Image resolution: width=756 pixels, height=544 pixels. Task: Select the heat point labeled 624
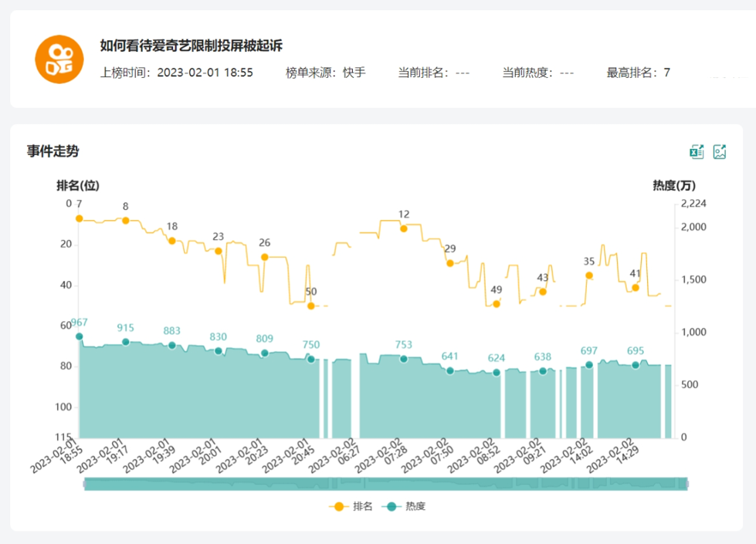coord(497,373)
